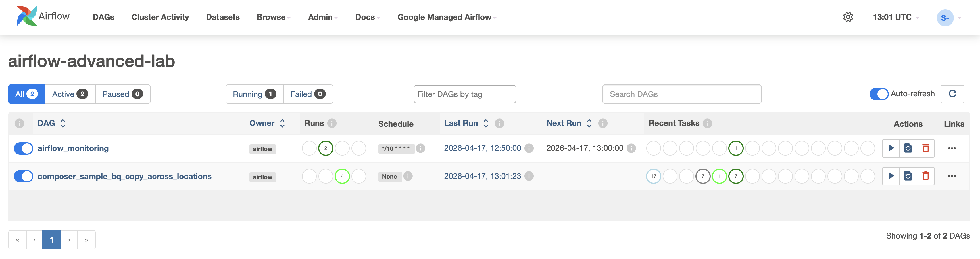Trigger the airflow_monitoring DAG with play icon
This screenshot has width=980, height=259.
(x=891, y=148)
